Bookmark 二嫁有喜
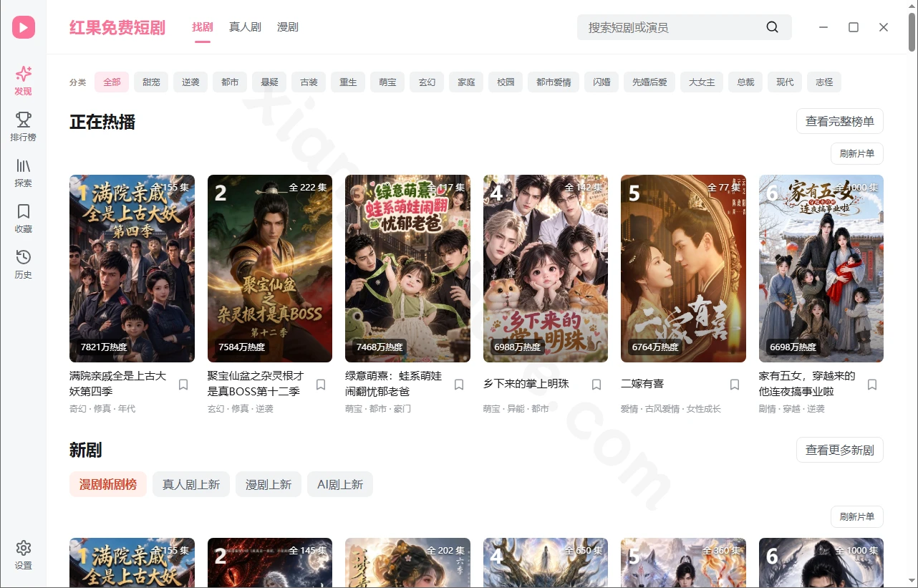The height and width of the screenshot is (588, 918). (x=735, y=385)
